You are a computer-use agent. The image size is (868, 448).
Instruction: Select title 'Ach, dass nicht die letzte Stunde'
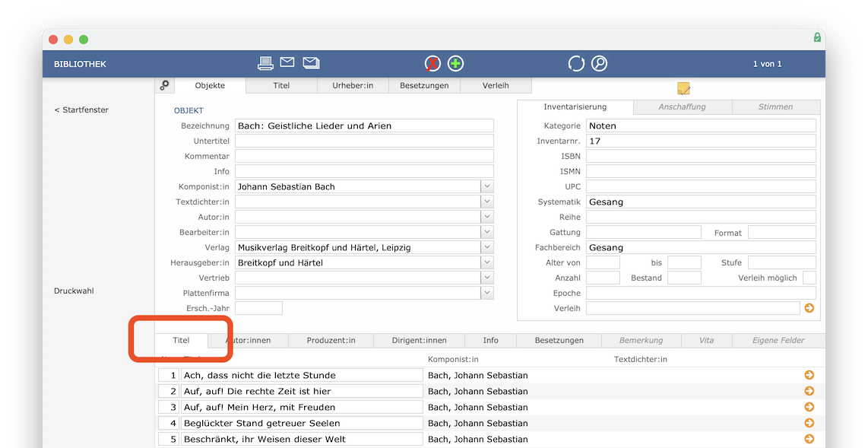tap(303, 375)
